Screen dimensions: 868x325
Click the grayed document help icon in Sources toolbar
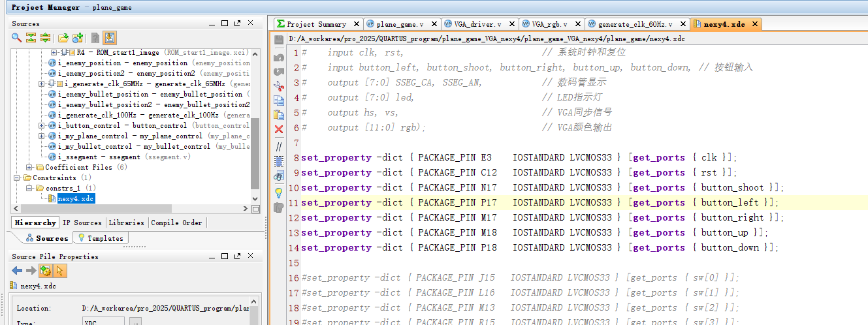tap(95, 38)
